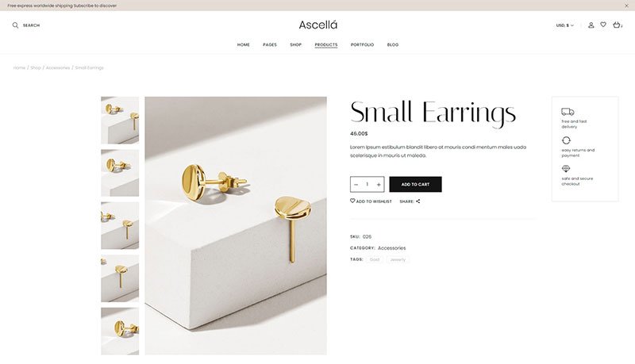635x364 pixels.
Task: Dismiss the free shipping announcement bar
Action: coord(626,6)
